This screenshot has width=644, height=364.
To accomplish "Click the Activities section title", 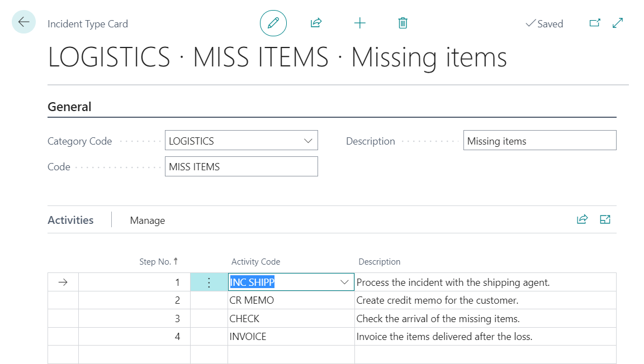I will [70, 220].
